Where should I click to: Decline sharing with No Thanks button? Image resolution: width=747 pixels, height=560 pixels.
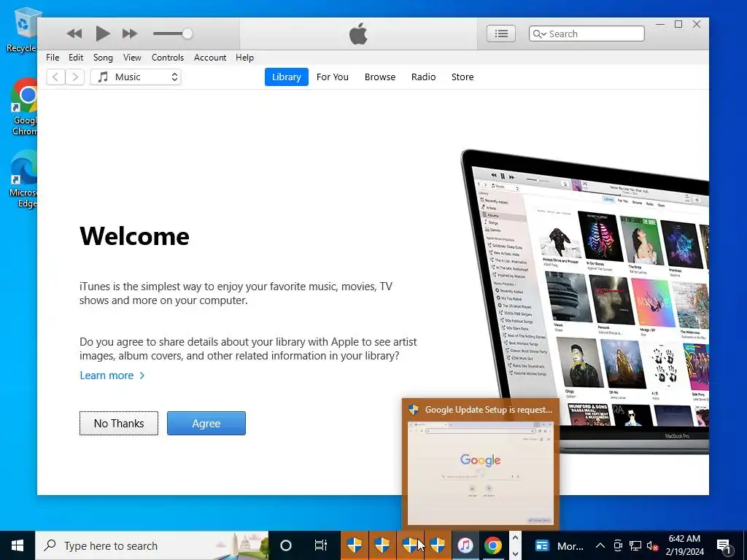pos(119,424)
